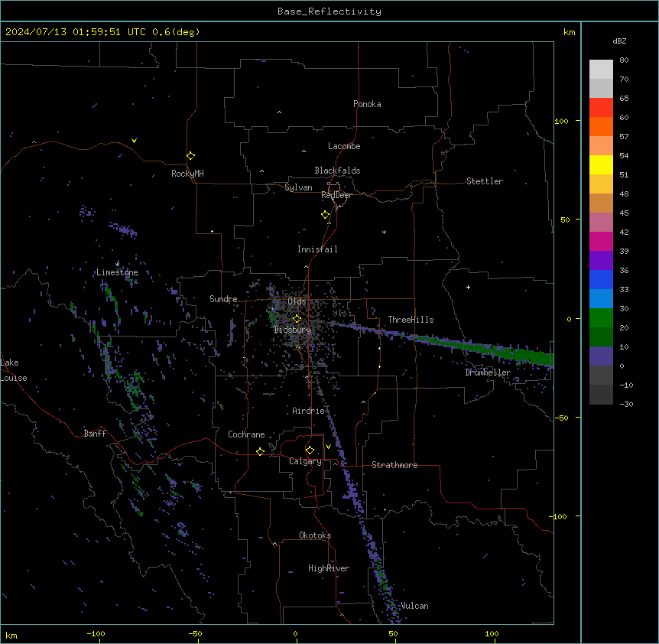Select the Ponoka city label
659x644 pixels.
[367, 104]
